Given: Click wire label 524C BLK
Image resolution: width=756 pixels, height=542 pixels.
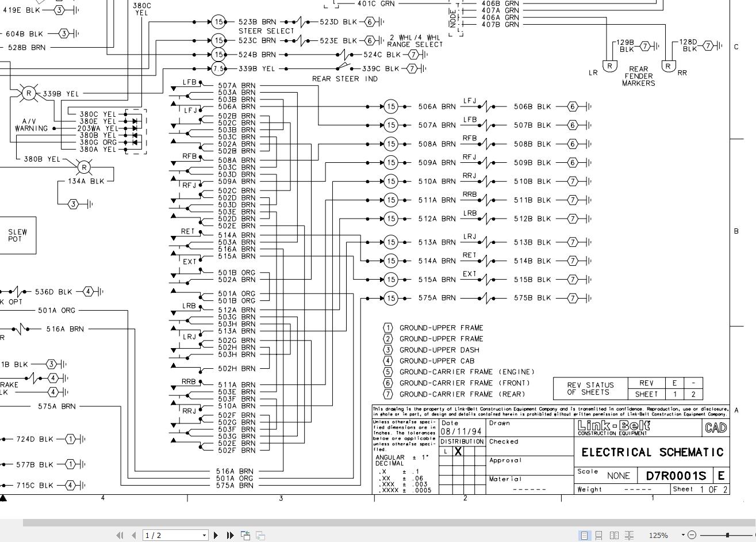Looking at the screenshot, I should [x=382, y=55].
